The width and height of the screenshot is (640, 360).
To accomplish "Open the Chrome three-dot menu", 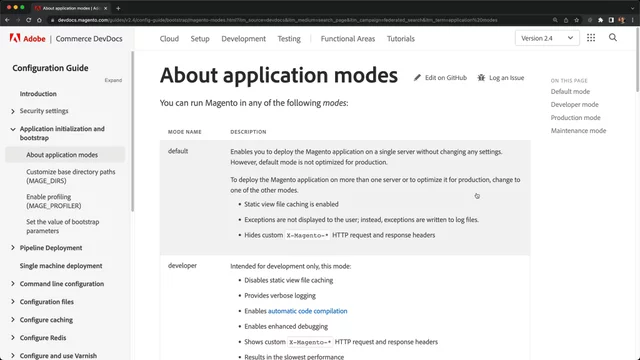I will point(632,20).
